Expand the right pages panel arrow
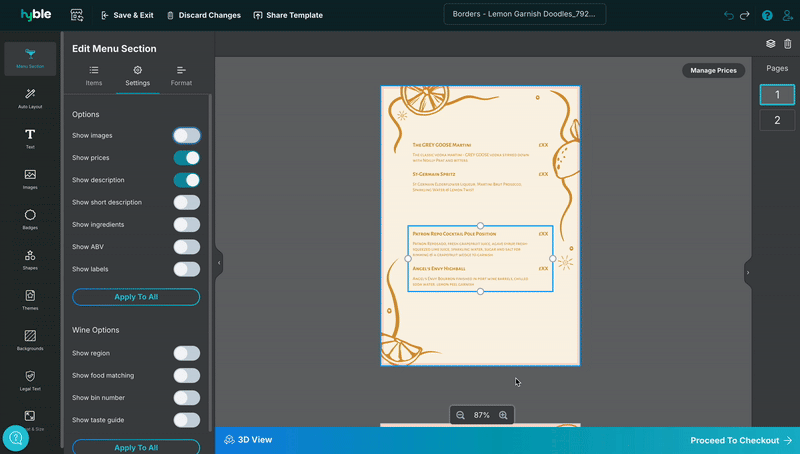The width and height of the screenshot is (800, 454). click(x=748, y=273)
